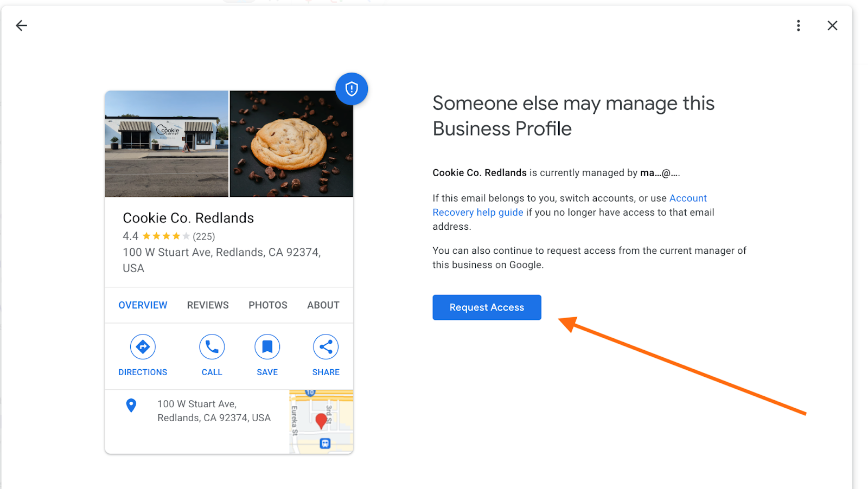
Task: Click the 4.4 star rating
Action: [x=157, y=236]
